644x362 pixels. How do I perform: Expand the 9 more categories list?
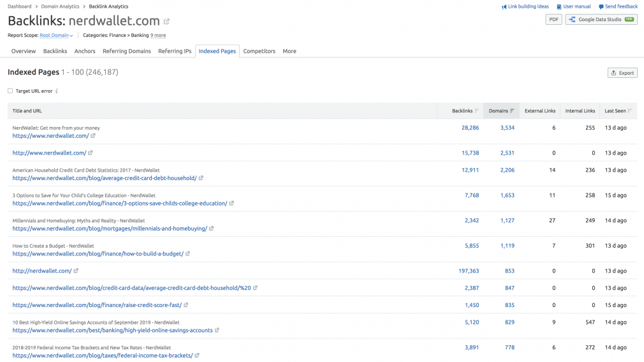click(x=158, y=35)
